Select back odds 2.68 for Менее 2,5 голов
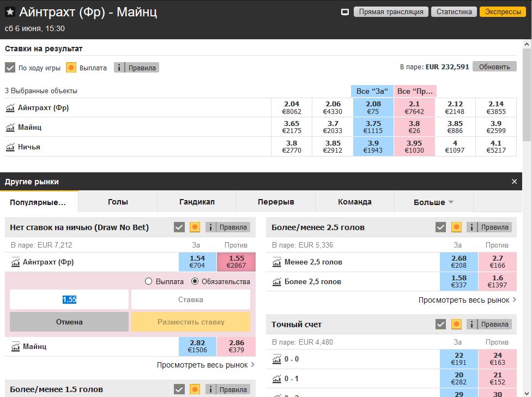Viewport: 532px width, 397px height. [x=459, y=262]
